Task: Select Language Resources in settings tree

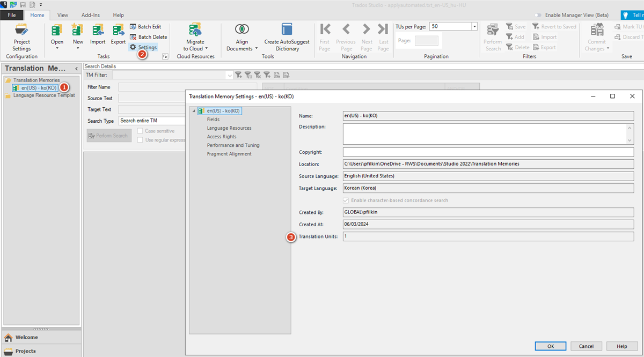Action: coord(229,128)
